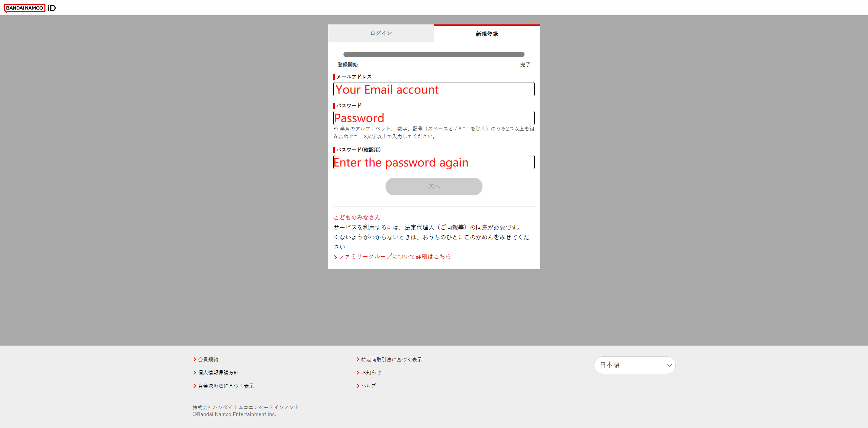Switch to the ログイン tab
The width and height of the screenshot is (868, 428).
coord(381,33)
